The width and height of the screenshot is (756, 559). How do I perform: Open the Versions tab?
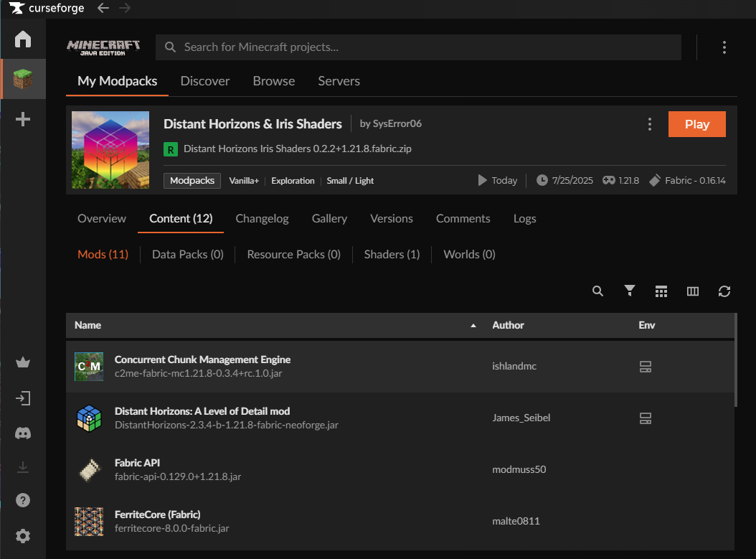point(392,218)
